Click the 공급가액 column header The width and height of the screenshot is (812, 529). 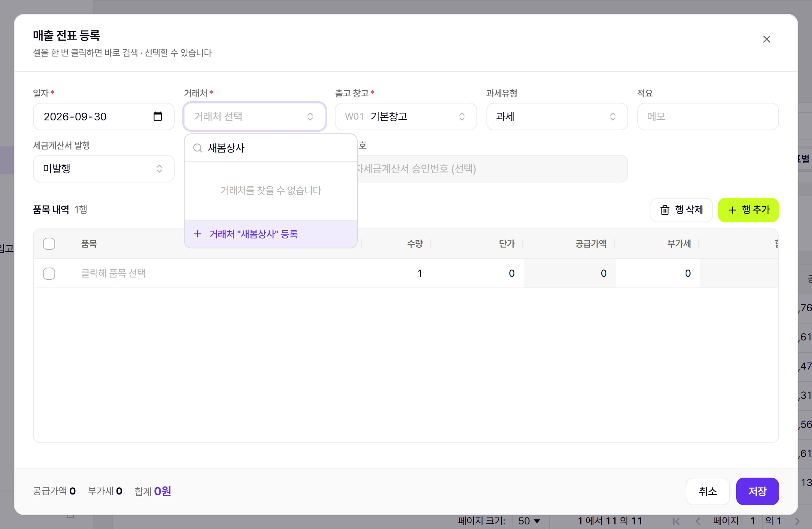[x=591, y=244]
